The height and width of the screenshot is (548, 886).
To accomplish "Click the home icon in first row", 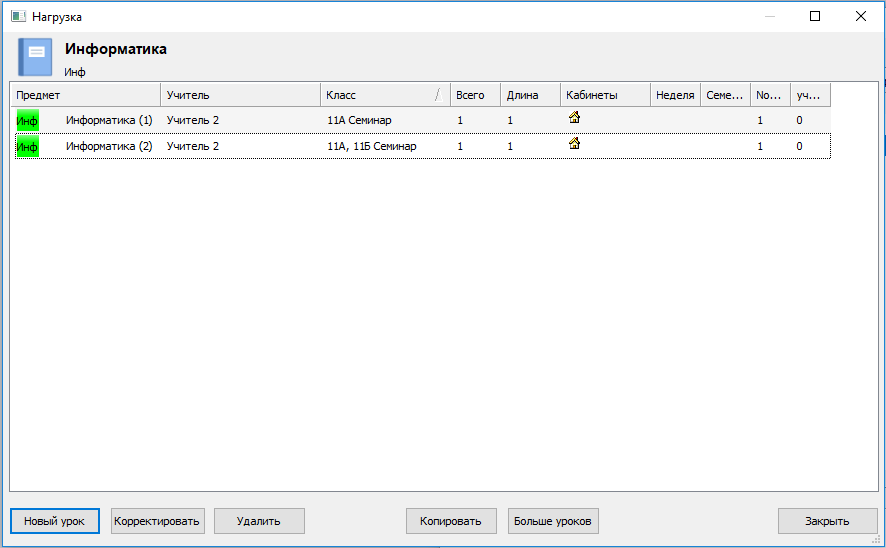I will [x=574, y=118].
